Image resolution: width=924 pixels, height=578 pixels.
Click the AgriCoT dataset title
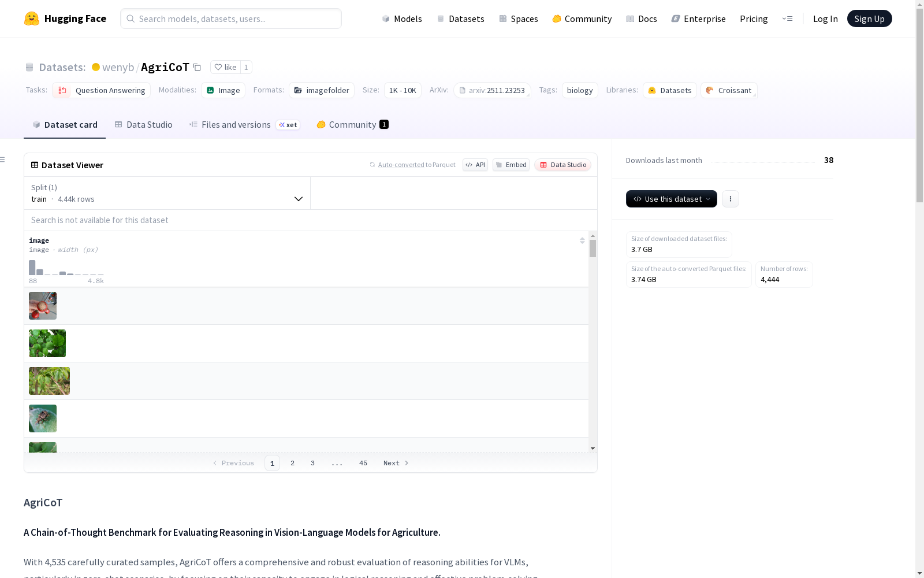[165, 67]
